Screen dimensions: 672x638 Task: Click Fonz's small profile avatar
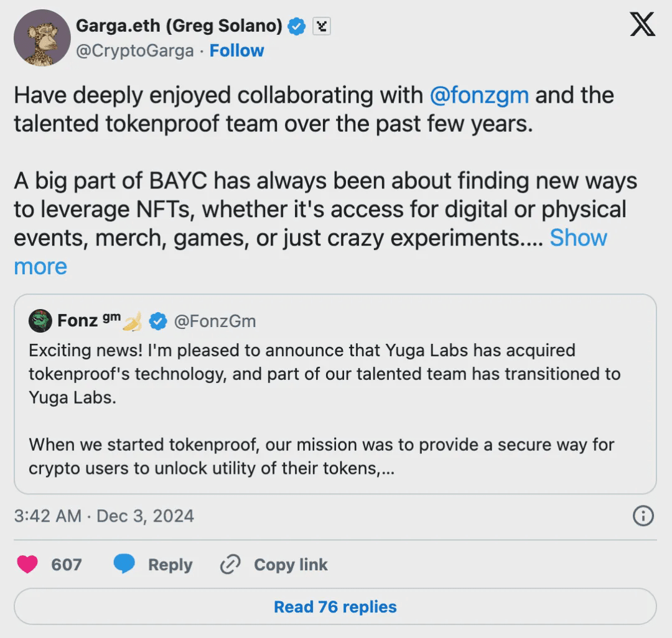[x=40, y=321]
